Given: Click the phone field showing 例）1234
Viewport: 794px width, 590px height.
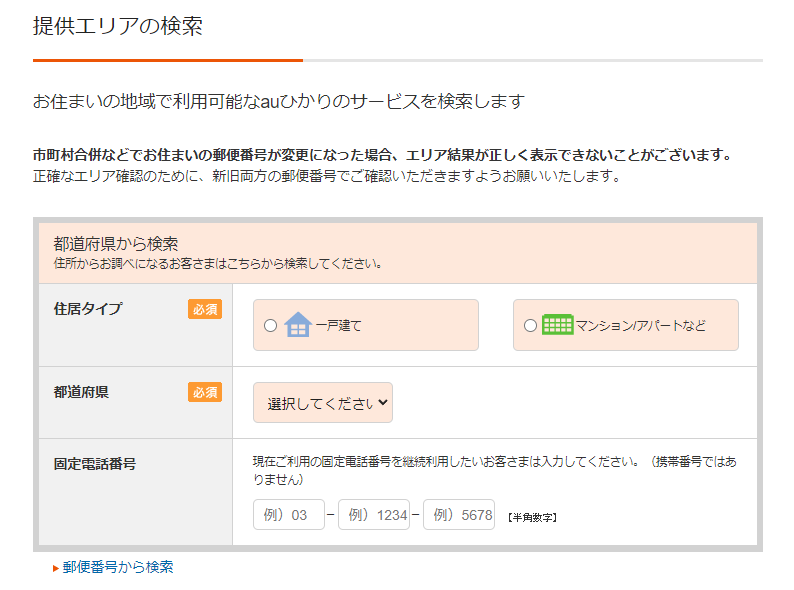Looking at the screenshot, I should [x=374, y=515].
